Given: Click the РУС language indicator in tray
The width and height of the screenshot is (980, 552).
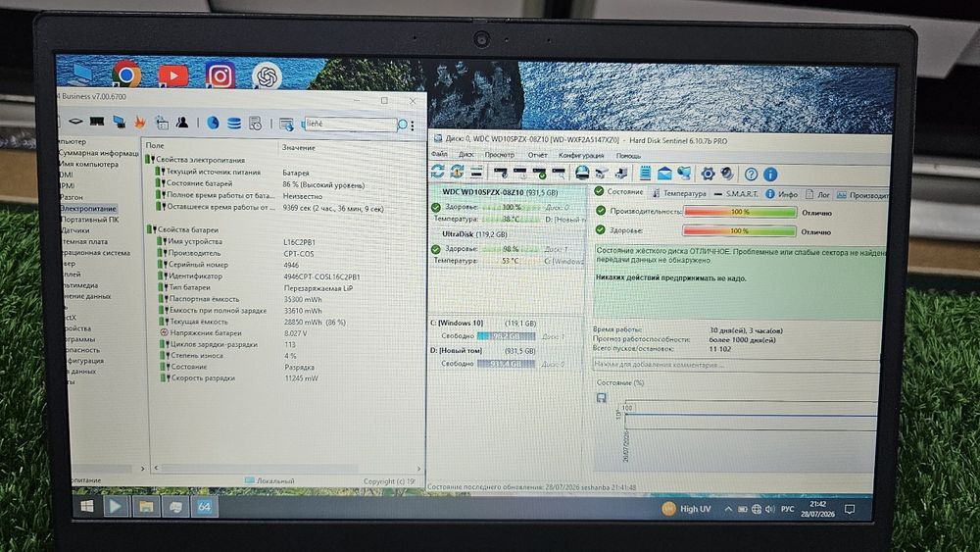Looking at the screenshot, I should (x=788, y=510).
